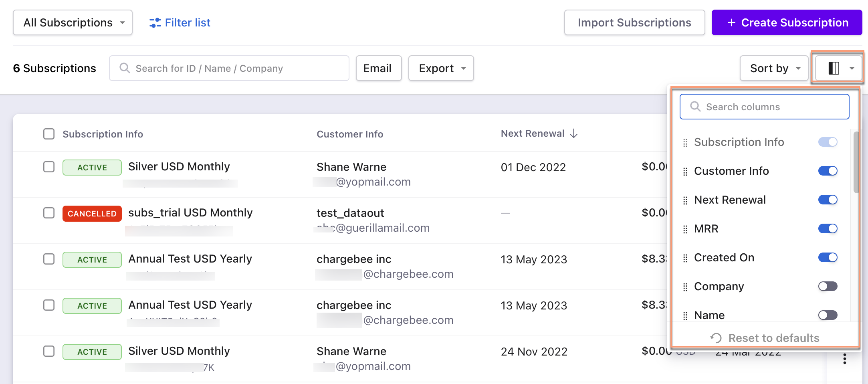Enable the Company column toggle
868x384 pixels.
click(828, 286)
